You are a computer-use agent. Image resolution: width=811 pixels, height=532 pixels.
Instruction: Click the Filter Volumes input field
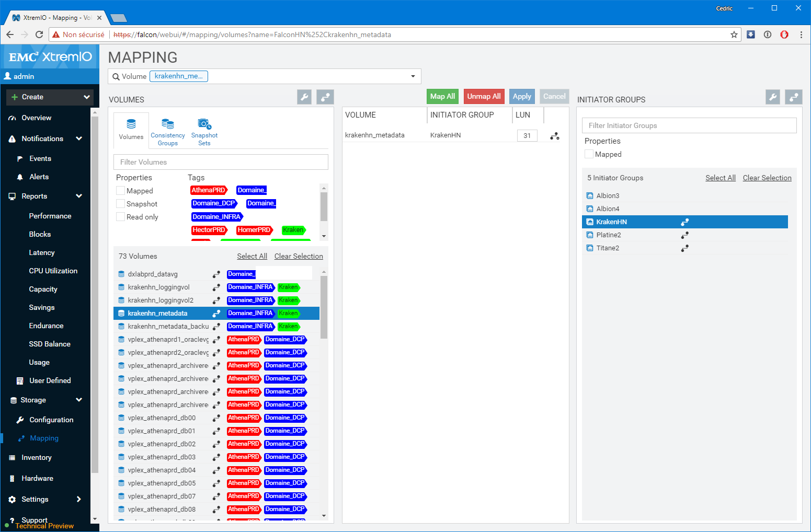221,162
